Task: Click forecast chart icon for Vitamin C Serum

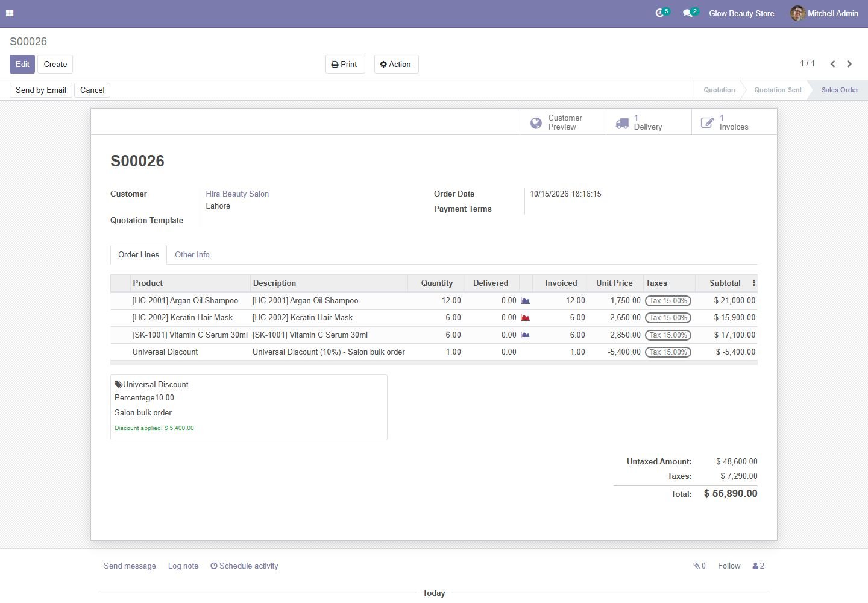Action: click(525, 335)
